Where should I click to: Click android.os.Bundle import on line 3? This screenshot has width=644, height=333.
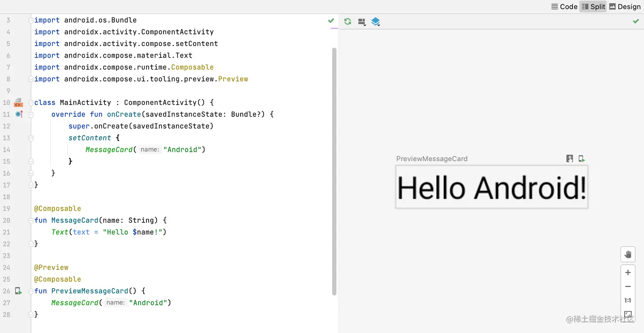pyautogui.click(x=101, y=20)
